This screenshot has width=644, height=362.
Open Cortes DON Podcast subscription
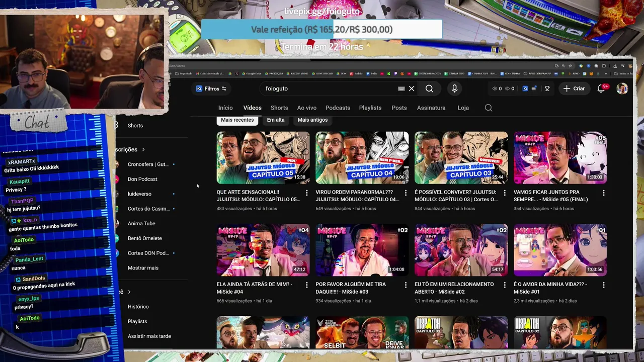coord(148,253)
